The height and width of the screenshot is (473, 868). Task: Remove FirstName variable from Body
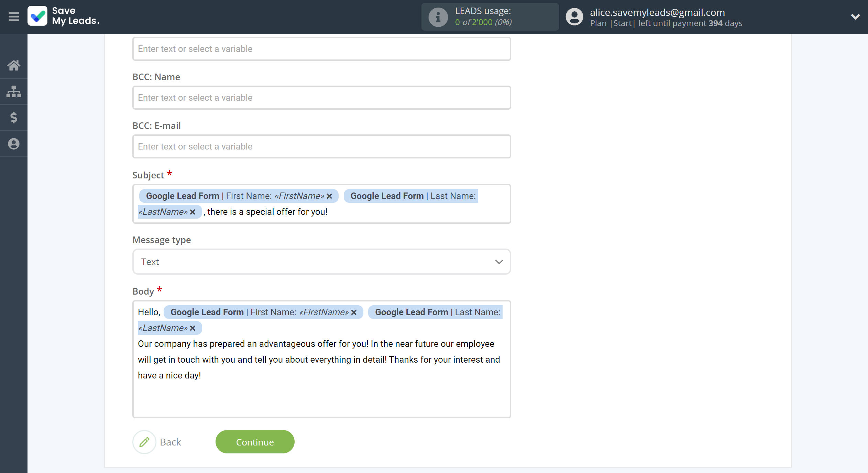click(354, 312)
